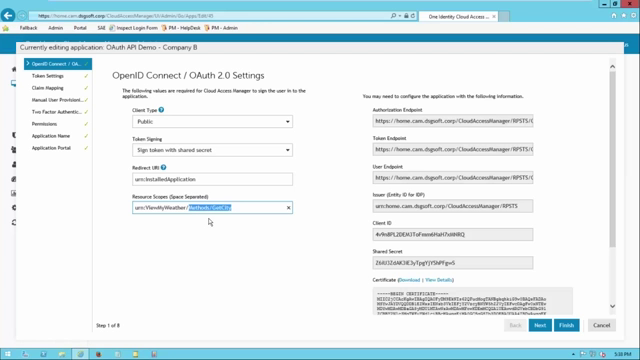Click the Issuer Entity ID field

(453, 206)
